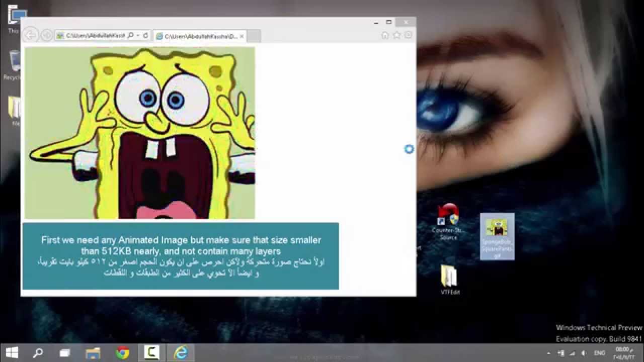Viewport: 644px width, 362px height.
Task: Maximize the Internet Explorer window
Action: pos(389,23)
